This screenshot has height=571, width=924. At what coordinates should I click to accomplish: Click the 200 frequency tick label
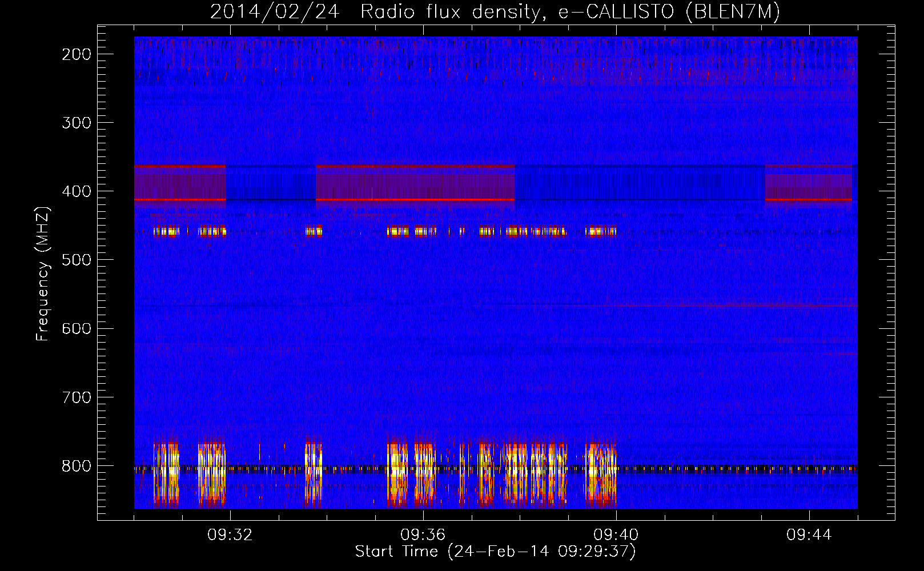tap(77, 54)
